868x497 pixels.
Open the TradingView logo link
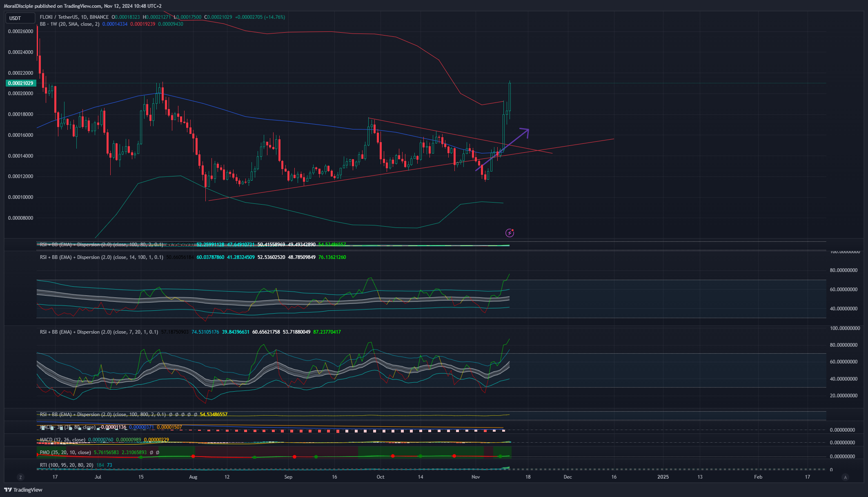(23, 490)
